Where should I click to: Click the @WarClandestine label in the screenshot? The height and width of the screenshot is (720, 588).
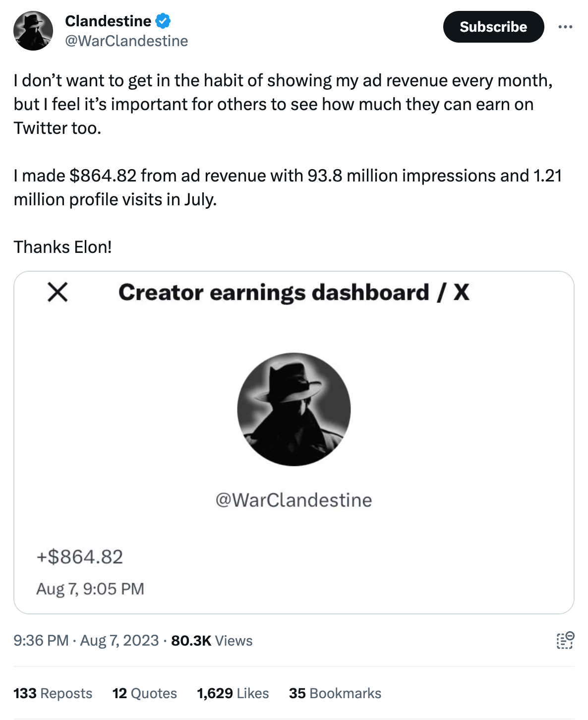coord(294,500)
